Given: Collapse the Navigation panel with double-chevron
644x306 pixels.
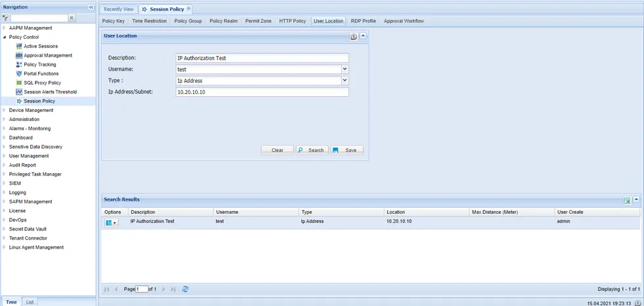Looking at the screenshot, I should pos(91,7).
